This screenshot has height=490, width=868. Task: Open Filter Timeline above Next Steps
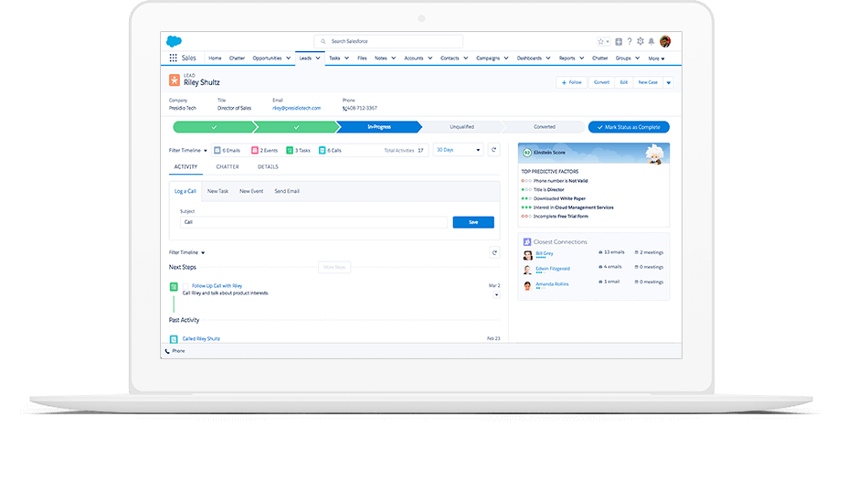click(186, 252)
